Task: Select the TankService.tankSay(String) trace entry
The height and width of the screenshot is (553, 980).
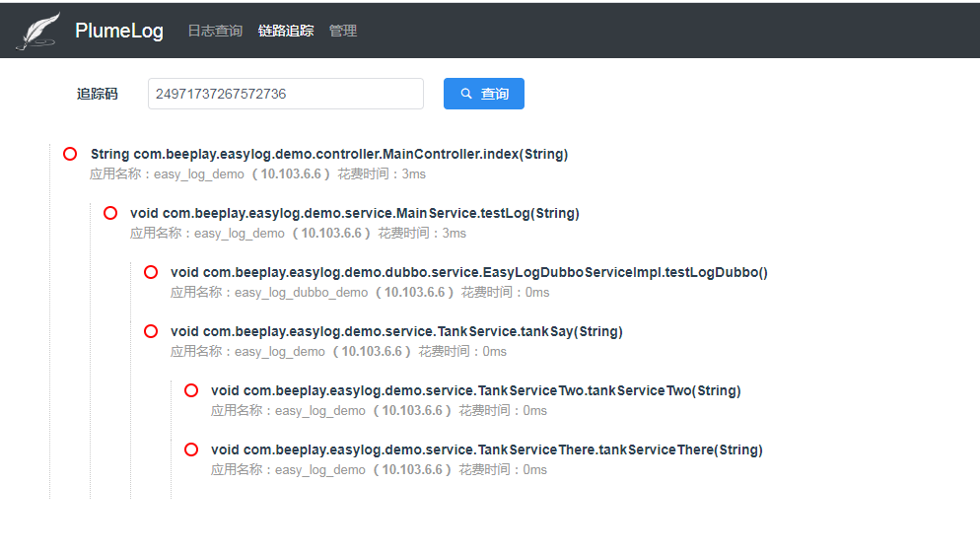Action: click(x=396, y=331)
